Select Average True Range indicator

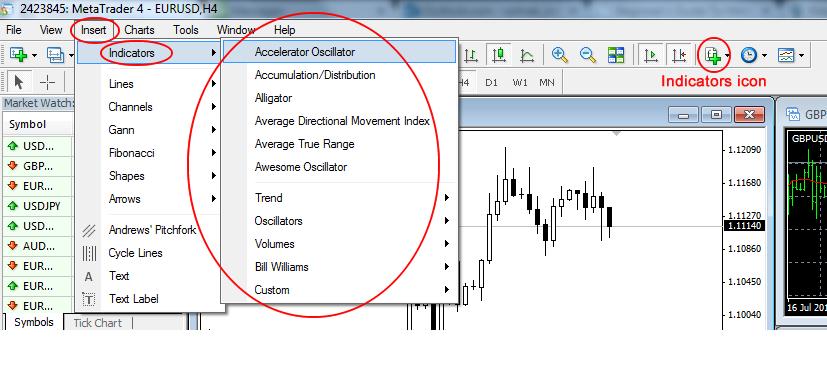tap(339, 144)
